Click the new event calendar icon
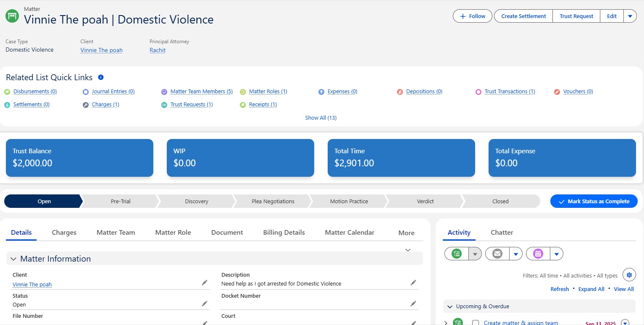644x325 pixels. click(x=538, y=254)
